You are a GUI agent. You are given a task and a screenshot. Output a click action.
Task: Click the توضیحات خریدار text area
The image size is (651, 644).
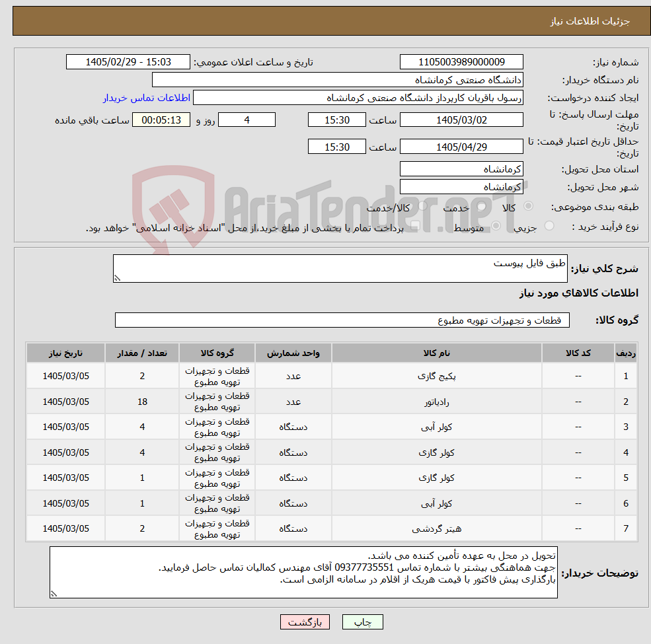(303, 573)
